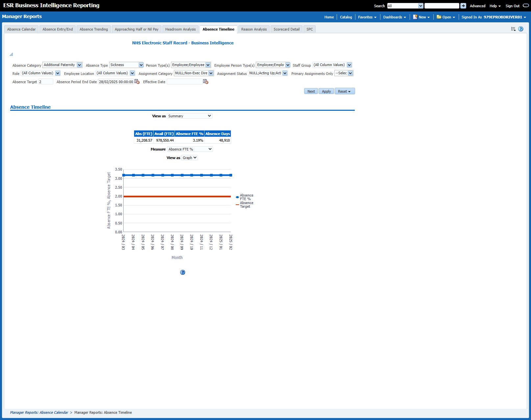Image resolution: width=531 pixels, height=420 pixels.
Task: Click the New document icon
Action: click(415, 17)
